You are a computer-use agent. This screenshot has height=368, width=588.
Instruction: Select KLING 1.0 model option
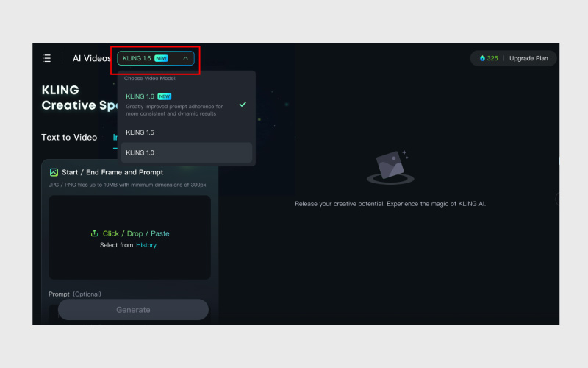[186, 152]
